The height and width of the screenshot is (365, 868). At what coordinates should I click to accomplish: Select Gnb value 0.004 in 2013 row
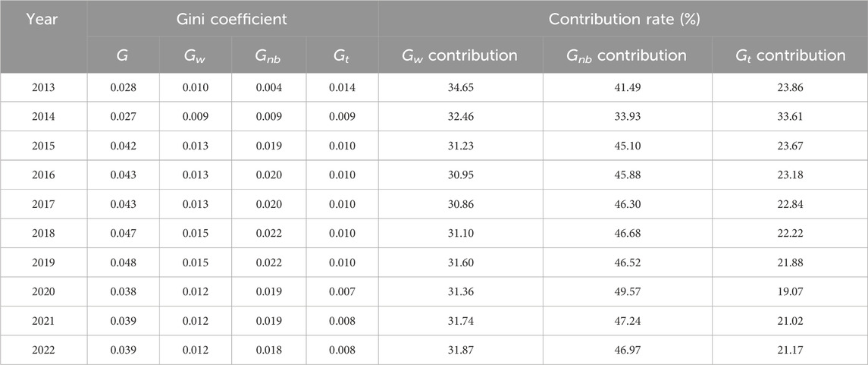click(268, 87)
